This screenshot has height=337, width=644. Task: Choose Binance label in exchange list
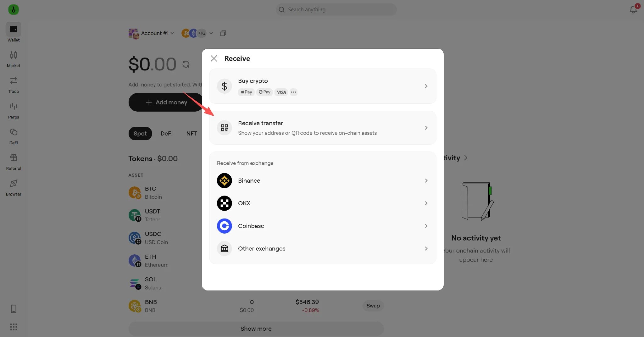(249, 181)
